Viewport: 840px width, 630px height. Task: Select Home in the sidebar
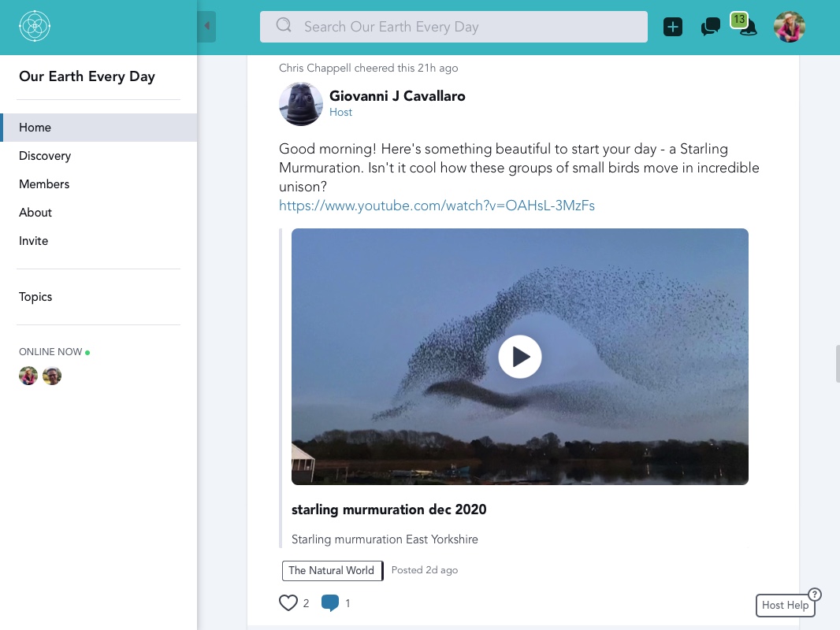(x=98, y=128)
